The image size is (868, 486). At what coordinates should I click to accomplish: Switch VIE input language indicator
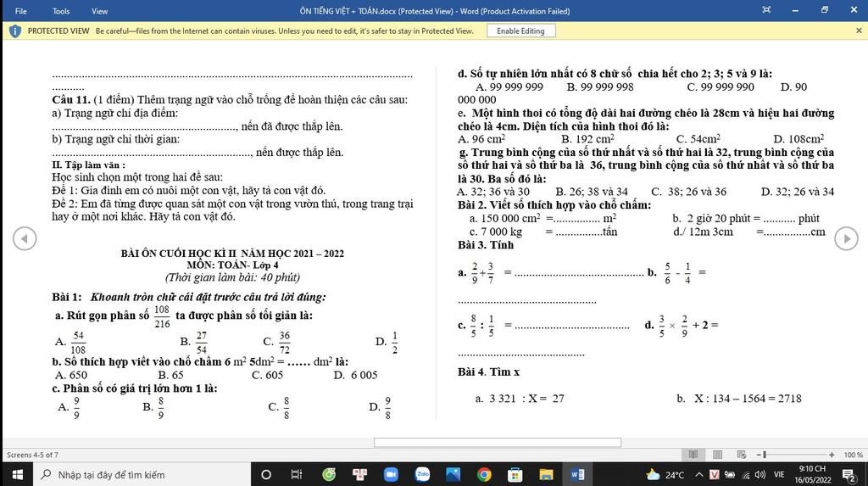pyautogui.click(x=779, y=475)
